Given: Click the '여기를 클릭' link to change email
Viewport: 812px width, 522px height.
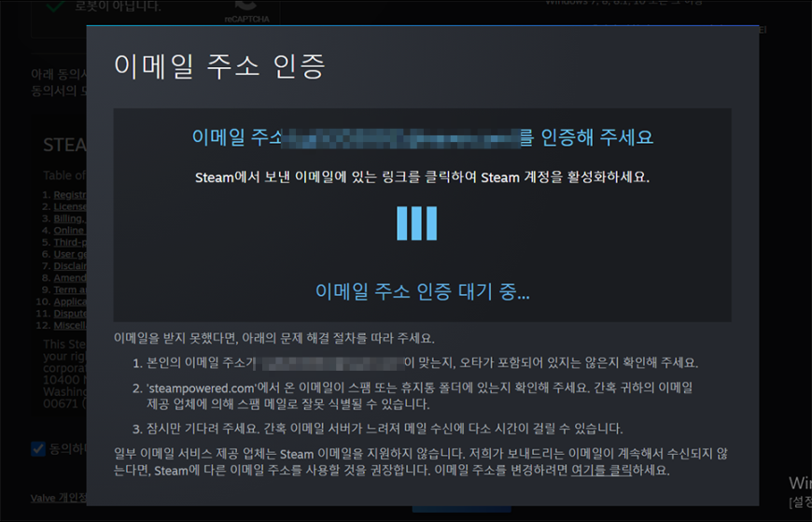Looking at the screenshot, I should point(601,470).
